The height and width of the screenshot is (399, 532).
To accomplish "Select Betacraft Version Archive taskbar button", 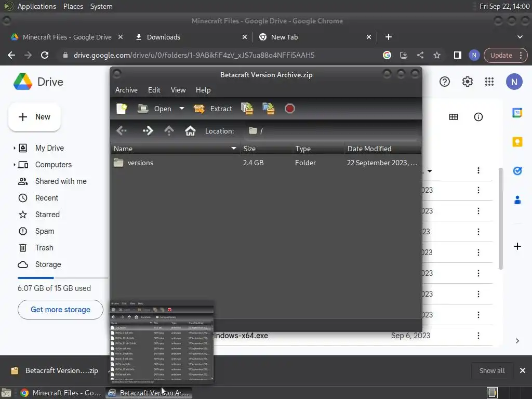I will coord(149,393).
